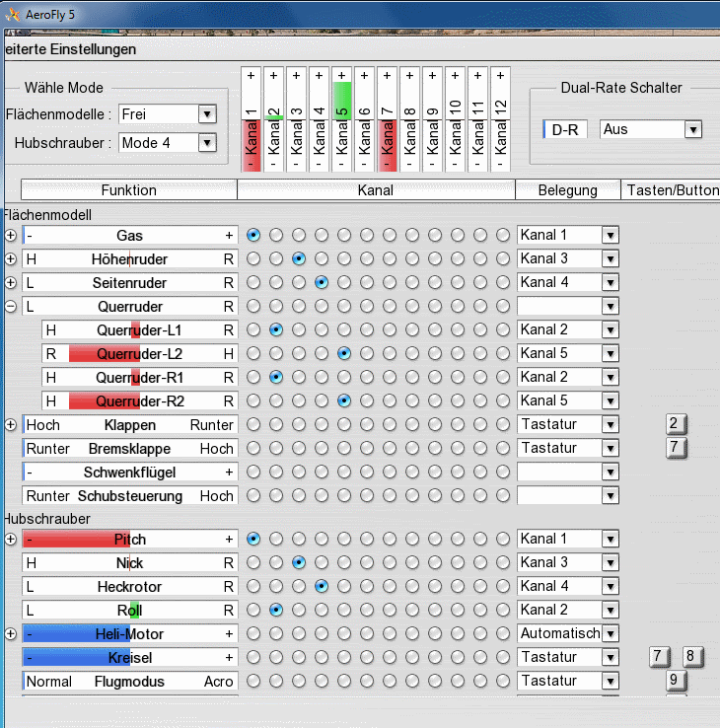Image resolution: width=720 pixels, height=728 pixels.
Task: Click key button 8 for Kreisel
Action: coord(690,656)
